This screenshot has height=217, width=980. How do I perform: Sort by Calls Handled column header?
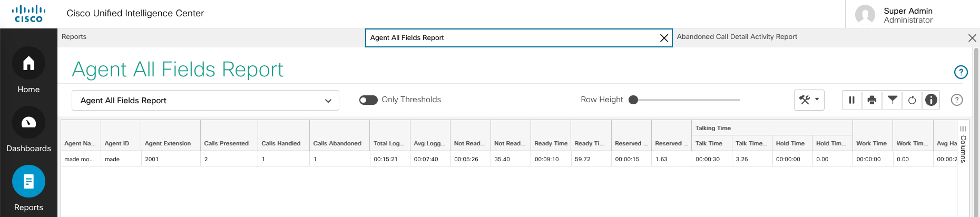[281, 143]
